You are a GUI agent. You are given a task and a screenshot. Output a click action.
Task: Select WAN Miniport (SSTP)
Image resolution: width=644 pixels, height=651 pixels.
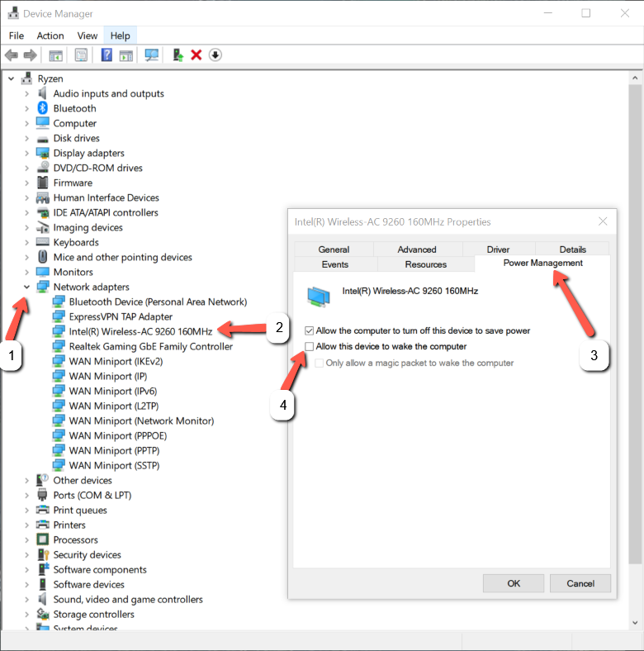click(x=114, y=465)
